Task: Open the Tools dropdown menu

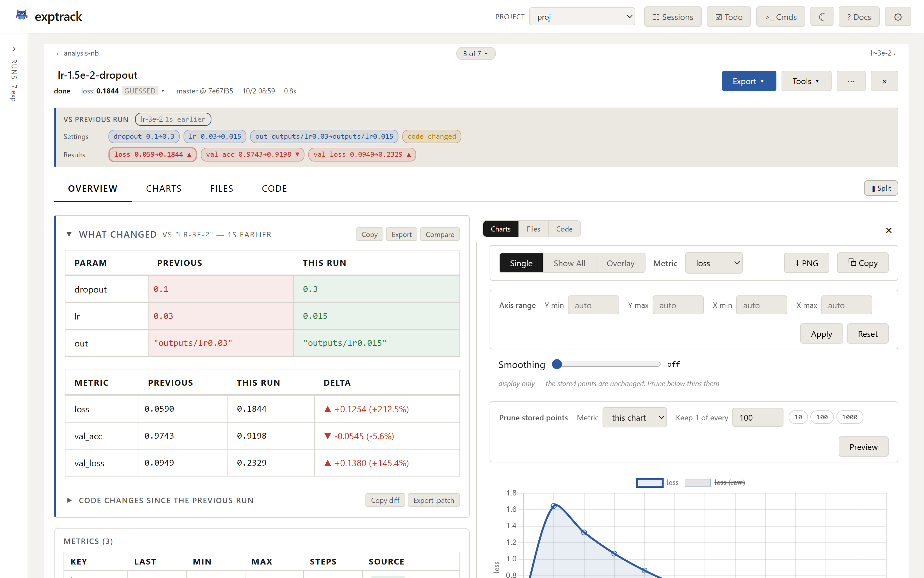Action: pos(806,81)
